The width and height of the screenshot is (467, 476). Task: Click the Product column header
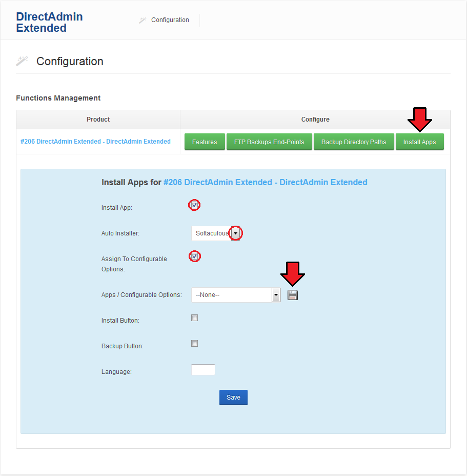[98, 120]
